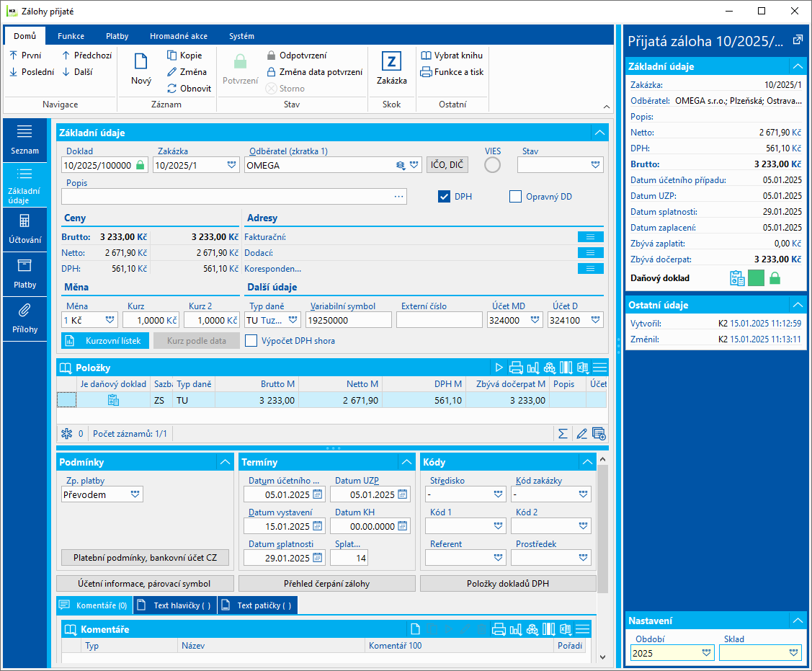Click the print icon in Položky header
This screenshot has width=812, height=671.
coord(516,368)
